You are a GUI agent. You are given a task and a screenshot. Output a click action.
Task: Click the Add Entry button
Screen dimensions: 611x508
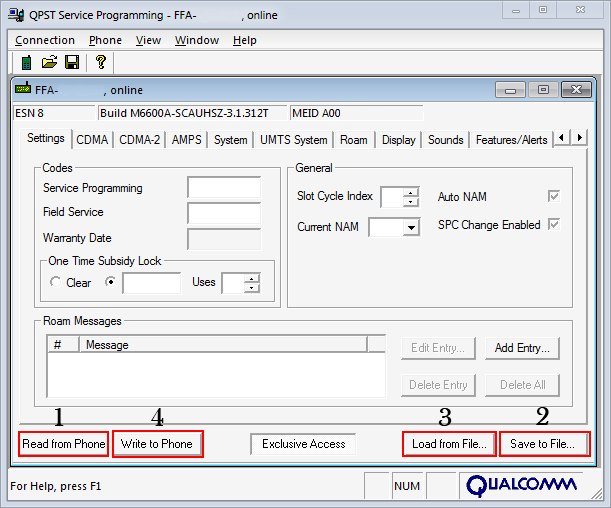tap(522, 348)
